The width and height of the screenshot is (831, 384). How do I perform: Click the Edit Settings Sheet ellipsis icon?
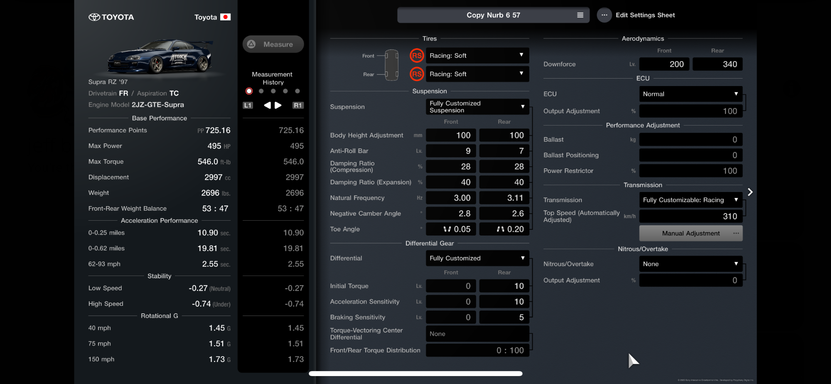point(604,15)
